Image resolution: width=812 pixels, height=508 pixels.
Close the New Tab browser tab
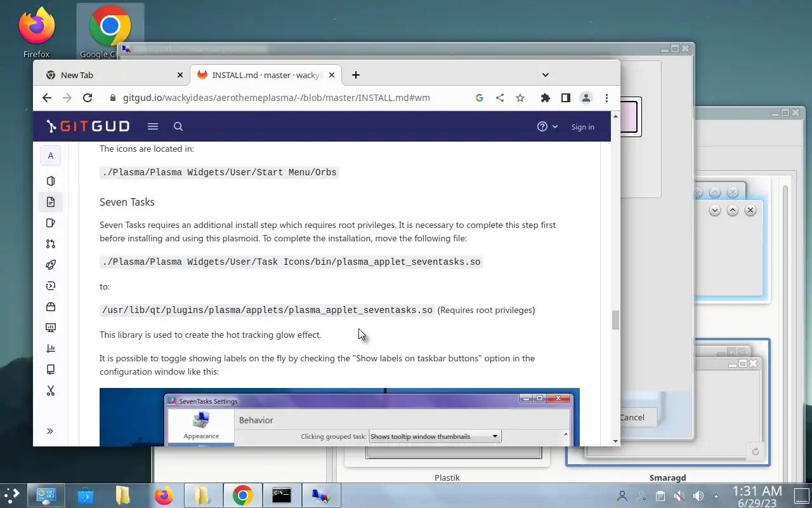(180, 75)
